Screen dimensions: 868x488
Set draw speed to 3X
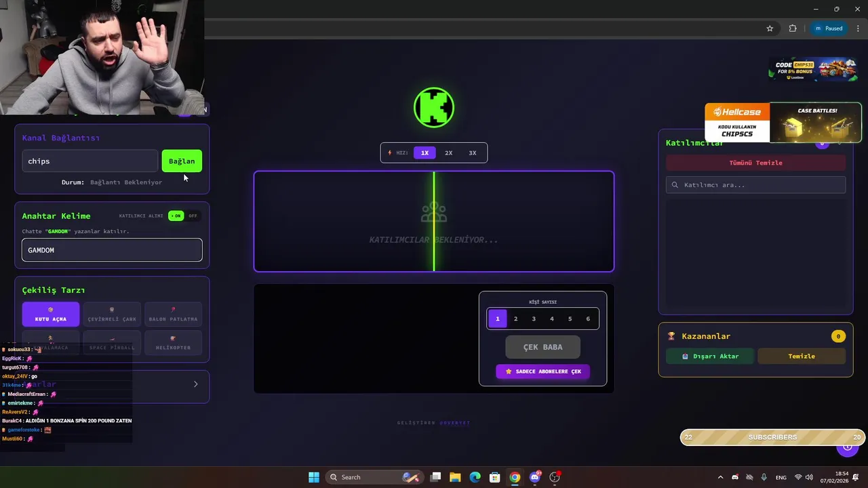tap(473, 153)
